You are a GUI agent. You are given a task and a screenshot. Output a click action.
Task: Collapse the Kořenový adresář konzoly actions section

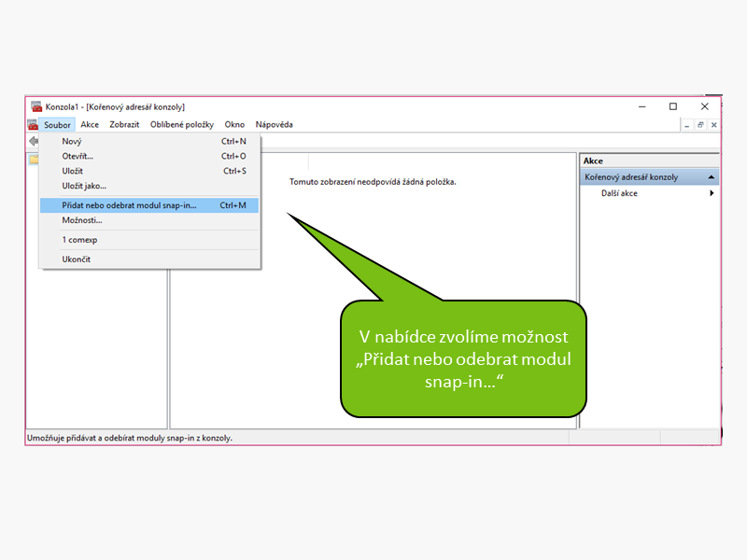click(712, 177)
